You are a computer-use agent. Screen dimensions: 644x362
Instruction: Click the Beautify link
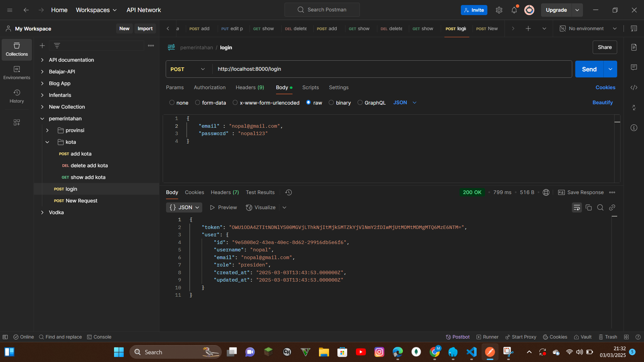(x=602, y=103)
